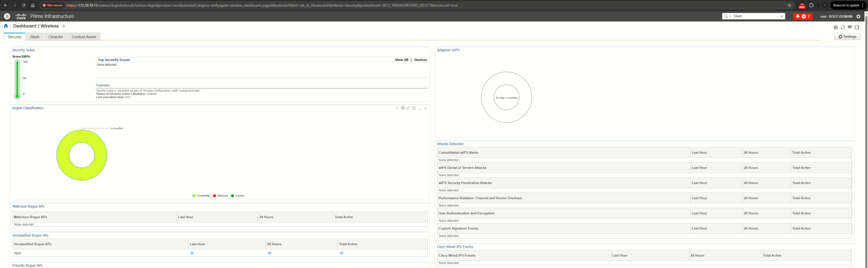Mark Dashboard / Wireless page as favorite star
This screenshot has height=268, width=868.
click(64, 26)
